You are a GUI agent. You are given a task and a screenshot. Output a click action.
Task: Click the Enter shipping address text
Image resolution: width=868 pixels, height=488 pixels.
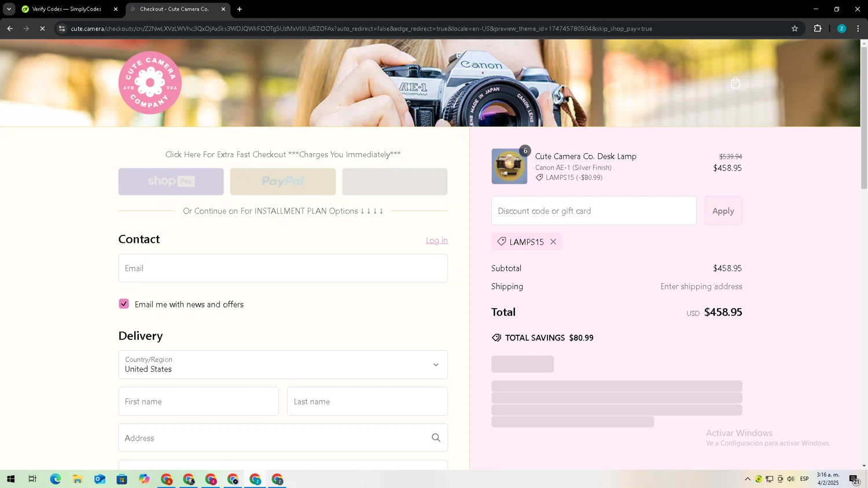701,286
